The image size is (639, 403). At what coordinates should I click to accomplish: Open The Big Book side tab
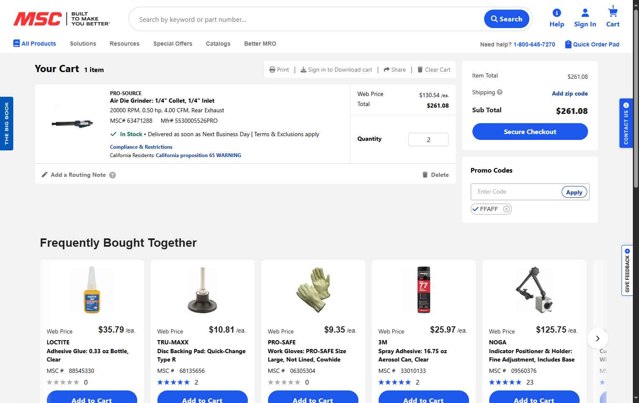(x=6, y=123)
